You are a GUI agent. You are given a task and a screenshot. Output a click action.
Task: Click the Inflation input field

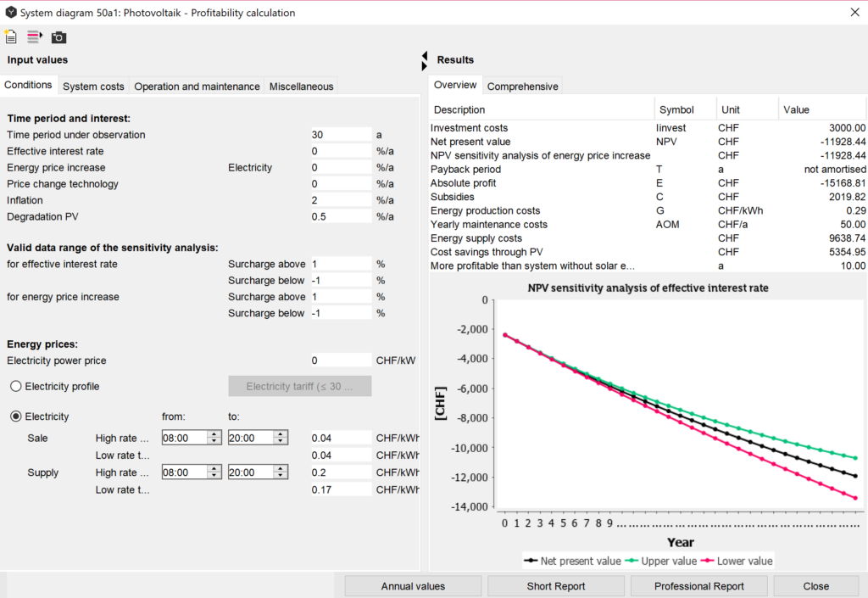coord(341,200)
